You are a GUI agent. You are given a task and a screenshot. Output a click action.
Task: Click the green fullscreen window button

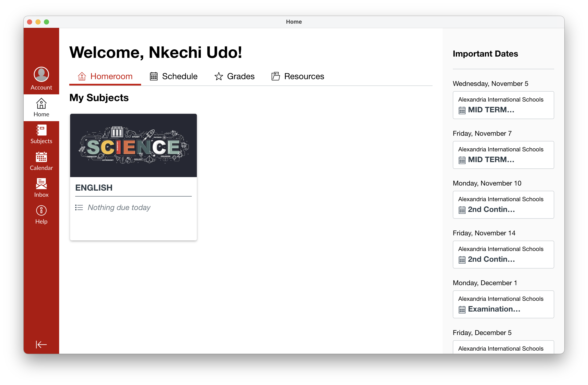coord(46,22)
